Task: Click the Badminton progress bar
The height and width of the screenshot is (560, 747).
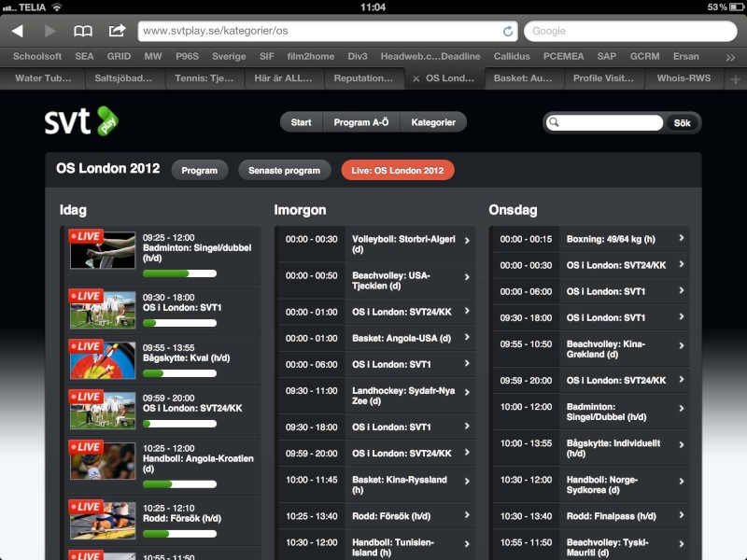Action: (x=179, y=273)
